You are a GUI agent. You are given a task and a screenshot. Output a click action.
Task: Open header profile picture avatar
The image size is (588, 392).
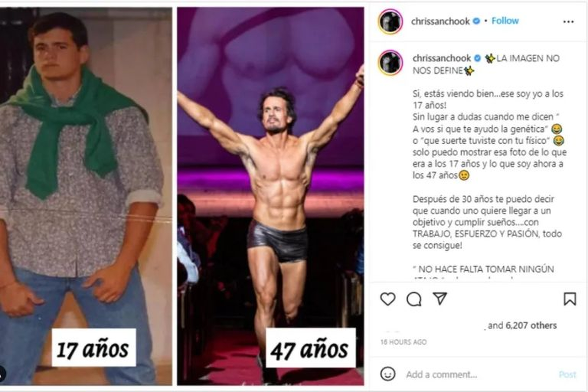(x=391, y=22)
